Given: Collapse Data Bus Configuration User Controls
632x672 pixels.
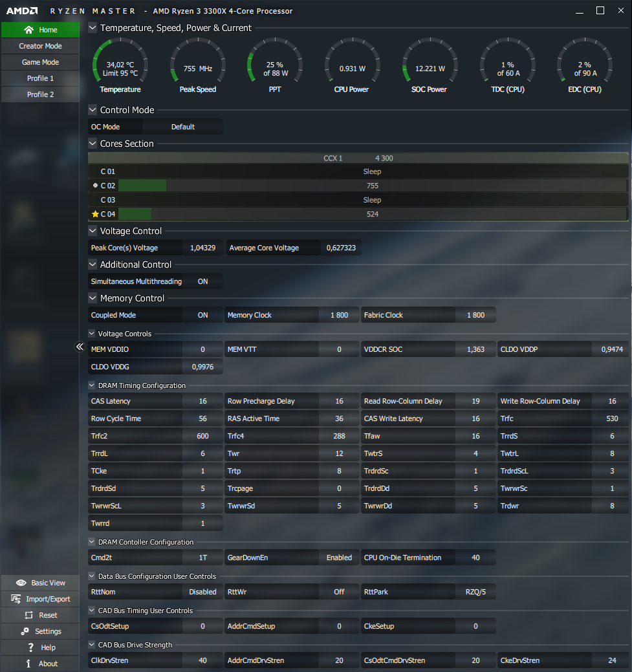Looking at the screenshot, I should click(92, 576).
